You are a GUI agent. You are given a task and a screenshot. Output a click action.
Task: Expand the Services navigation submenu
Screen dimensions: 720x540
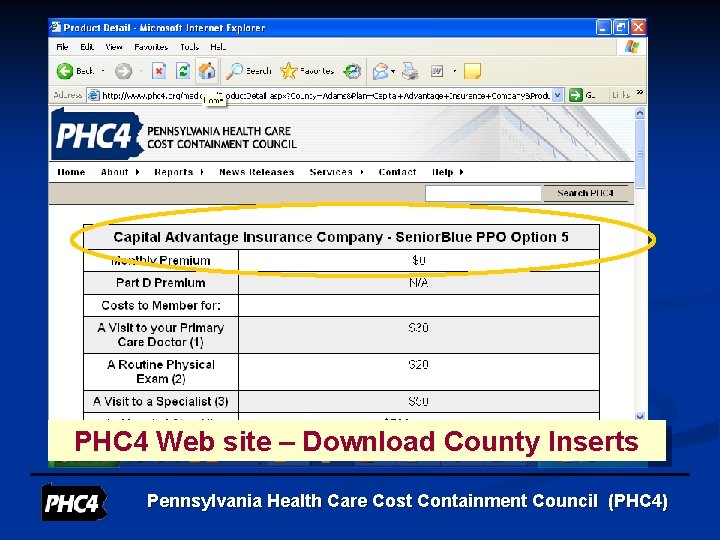(x=362, y=172)
